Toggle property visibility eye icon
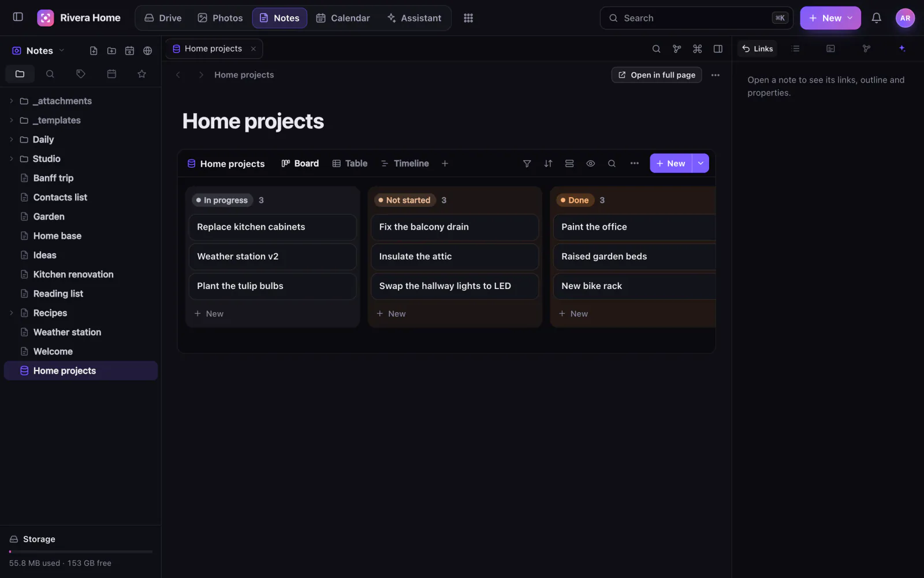 [590, 164]
